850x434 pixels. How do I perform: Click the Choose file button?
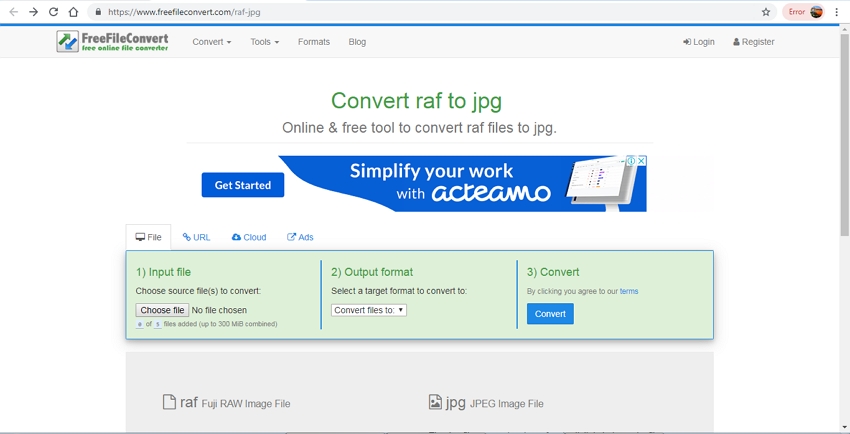[162, 310]
